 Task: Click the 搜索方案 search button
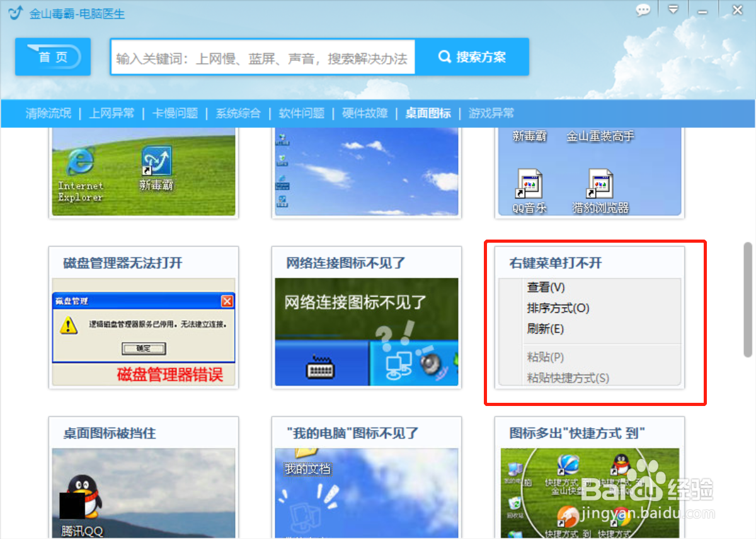point(472,57)
